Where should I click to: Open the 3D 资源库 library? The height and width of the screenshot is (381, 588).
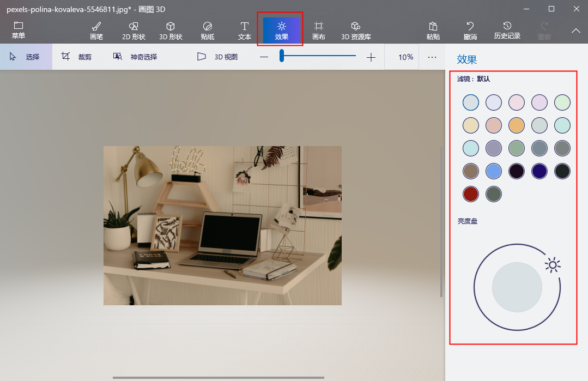click(x=356, y=31)
